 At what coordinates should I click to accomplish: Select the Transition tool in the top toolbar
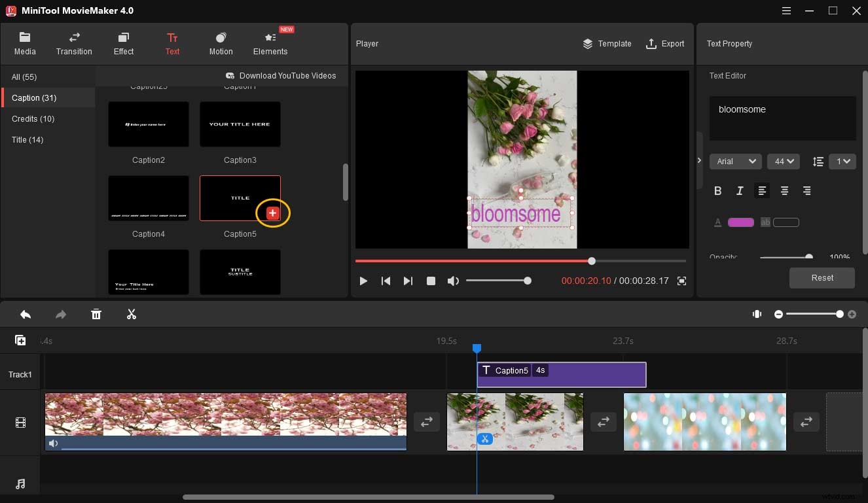73,43
